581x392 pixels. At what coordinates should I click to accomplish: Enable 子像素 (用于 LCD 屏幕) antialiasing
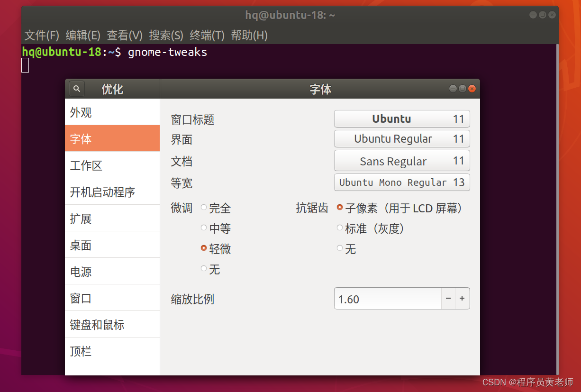(399, 208)
